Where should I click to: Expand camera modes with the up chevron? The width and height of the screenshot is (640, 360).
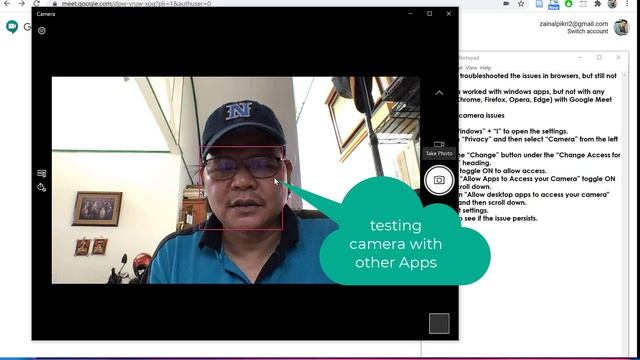pos(439,93)
